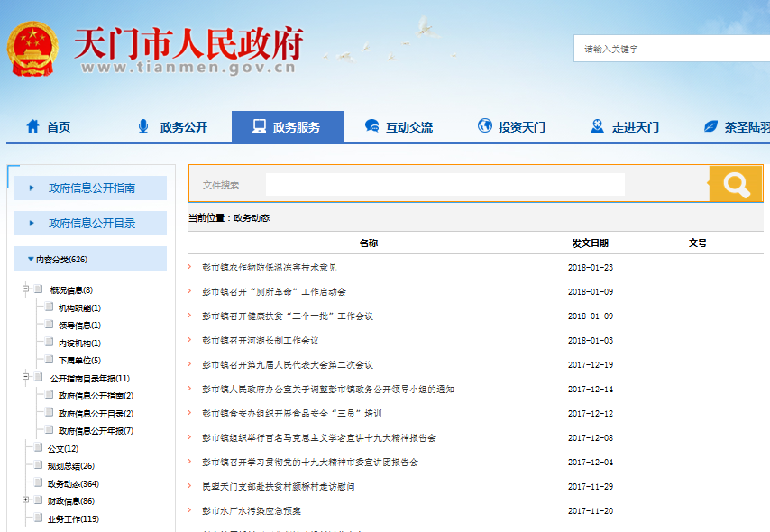Collapse the 概况信息(8) tree node
The width and height of the screenshot is (770, 532).
point(25,290)
